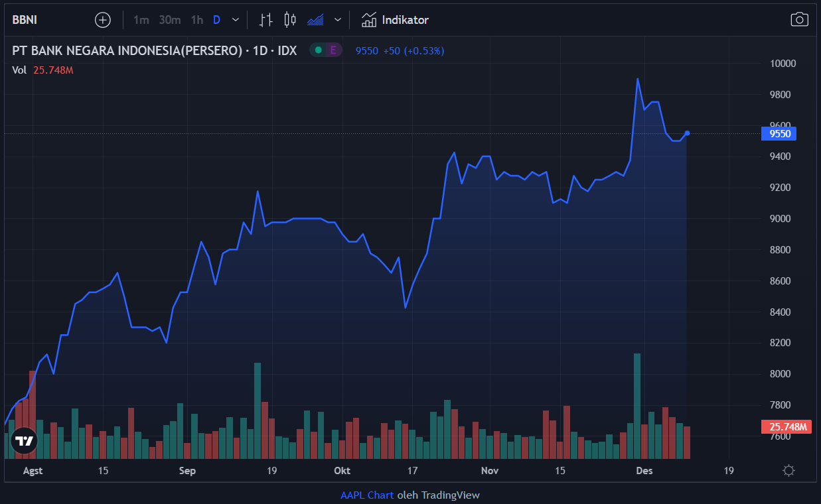Viewport: 821px width, 504px height.
Task: Click the Sep date axis label
Action: (188, 471)
